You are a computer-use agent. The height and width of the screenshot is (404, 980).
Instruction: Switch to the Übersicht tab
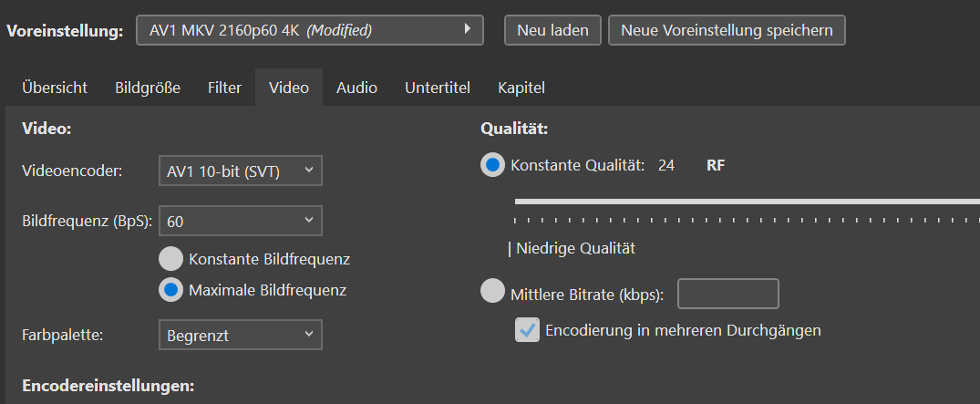tap(55, 88)
